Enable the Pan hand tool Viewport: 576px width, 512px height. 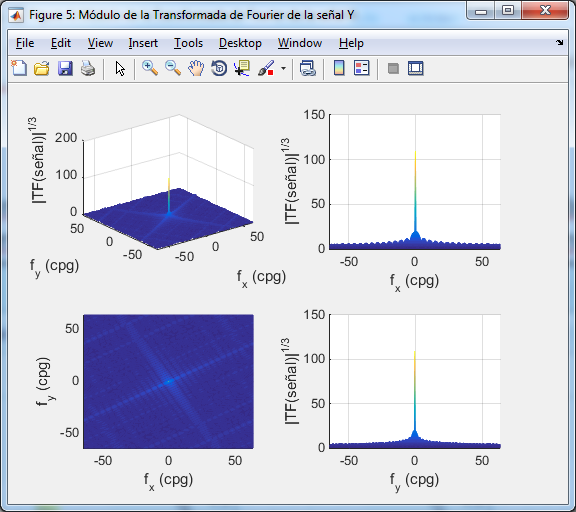pos(196,68)
